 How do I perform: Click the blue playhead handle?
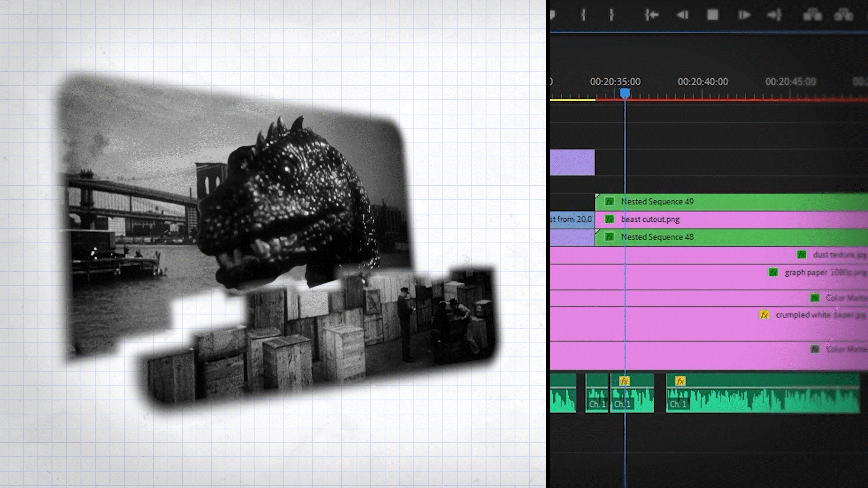625,93
